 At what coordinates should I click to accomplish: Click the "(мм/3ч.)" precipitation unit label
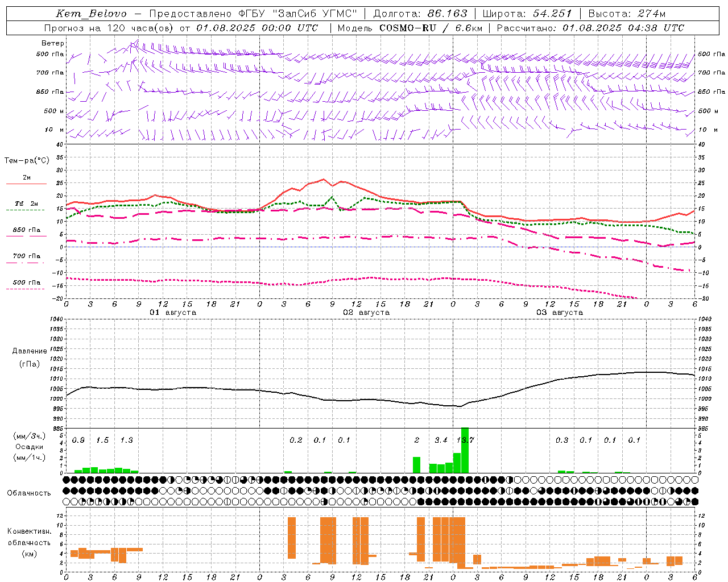[30, 436]
